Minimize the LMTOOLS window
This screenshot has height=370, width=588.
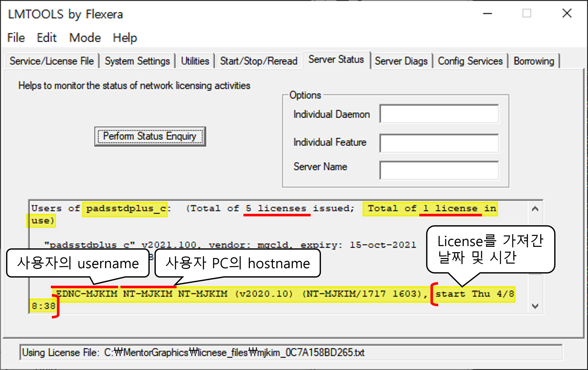click(487, 13)
